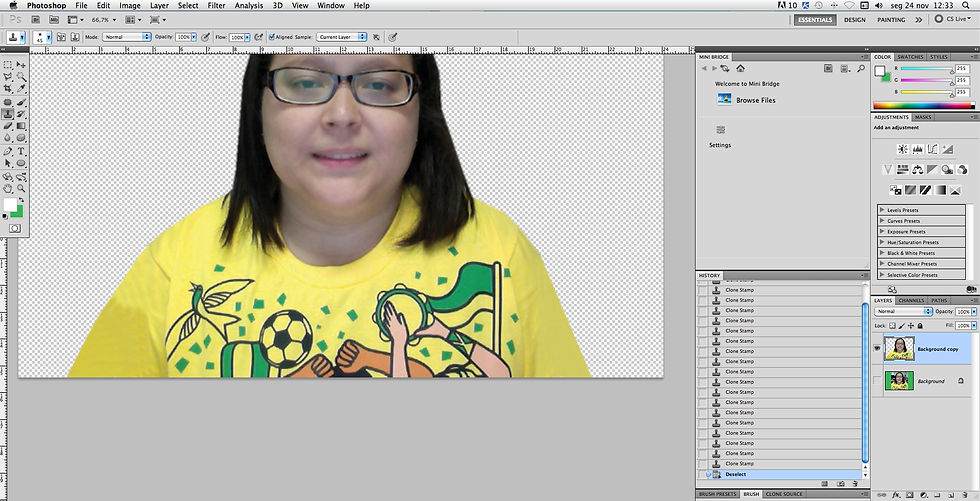
Task: Add a layer mask
Action: pos(909,495)
